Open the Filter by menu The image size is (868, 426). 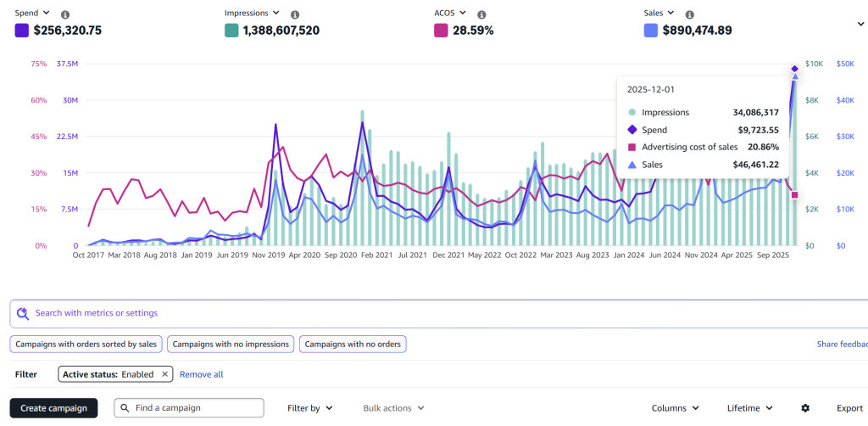310,408
